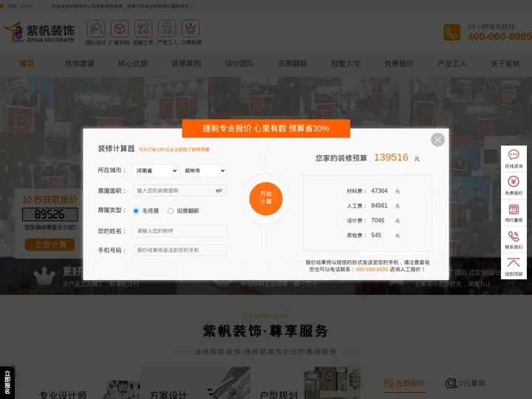Click the 口碑品牌 crown icon

pos(191,29)
